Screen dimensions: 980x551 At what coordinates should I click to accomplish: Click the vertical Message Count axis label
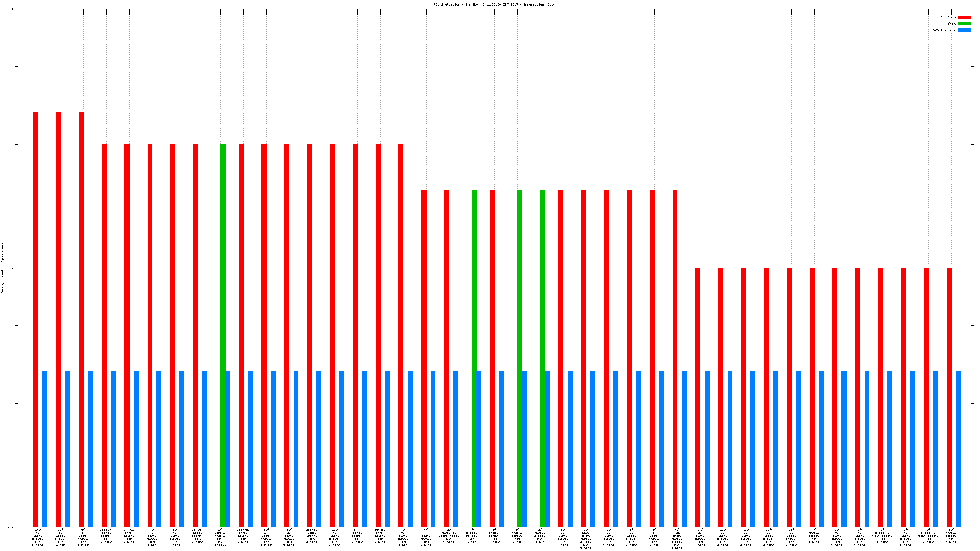point(3,268)
